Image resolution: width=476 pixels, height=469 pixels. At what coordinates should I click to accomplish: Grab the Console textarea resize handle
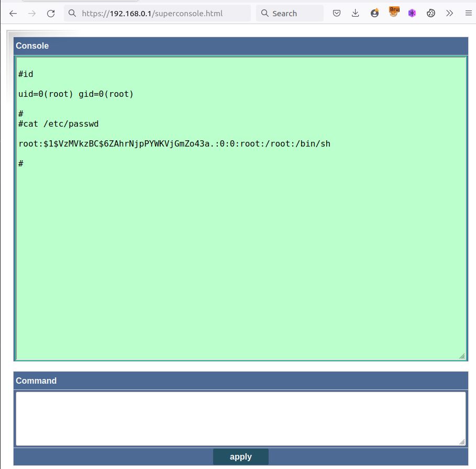click(x=462, y=356)
